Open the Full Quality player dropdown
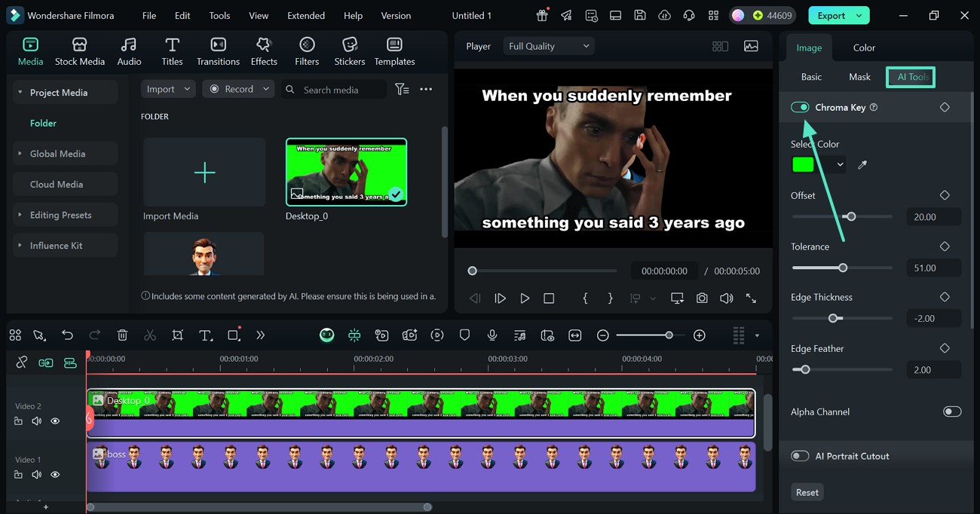This screenshot has height=514, width=980. (x=549, y=46)
